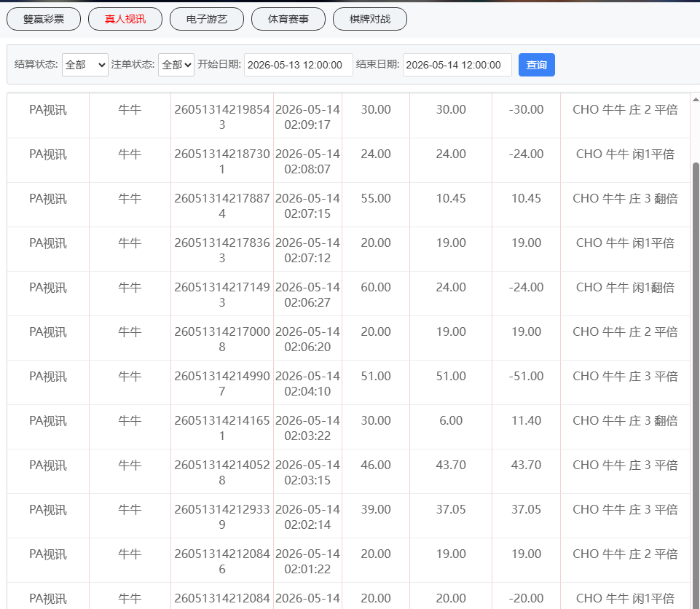Click bet detail in the 02:09:17 row

(x=625, y=109)
